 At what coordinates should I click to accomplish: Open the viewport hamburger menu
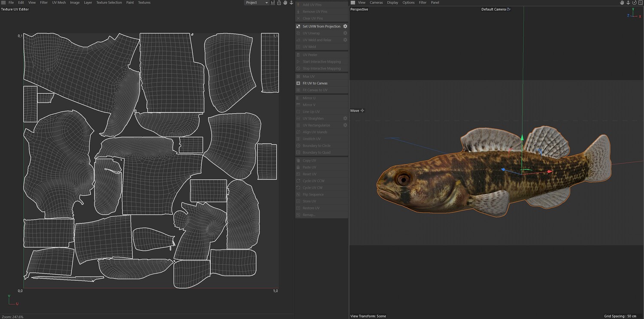coord(353,3)
